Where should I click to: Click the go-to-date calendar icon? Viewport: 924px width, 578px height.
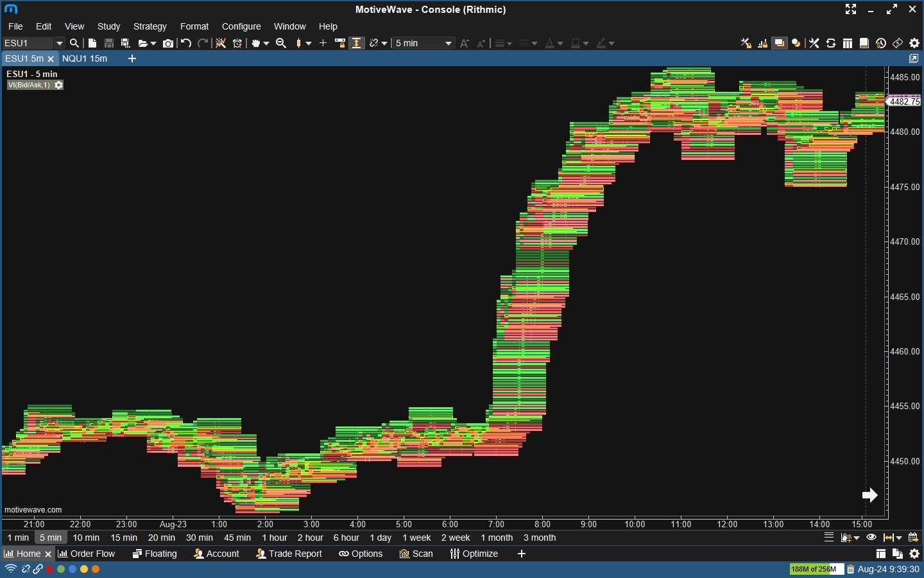point(913,538)
